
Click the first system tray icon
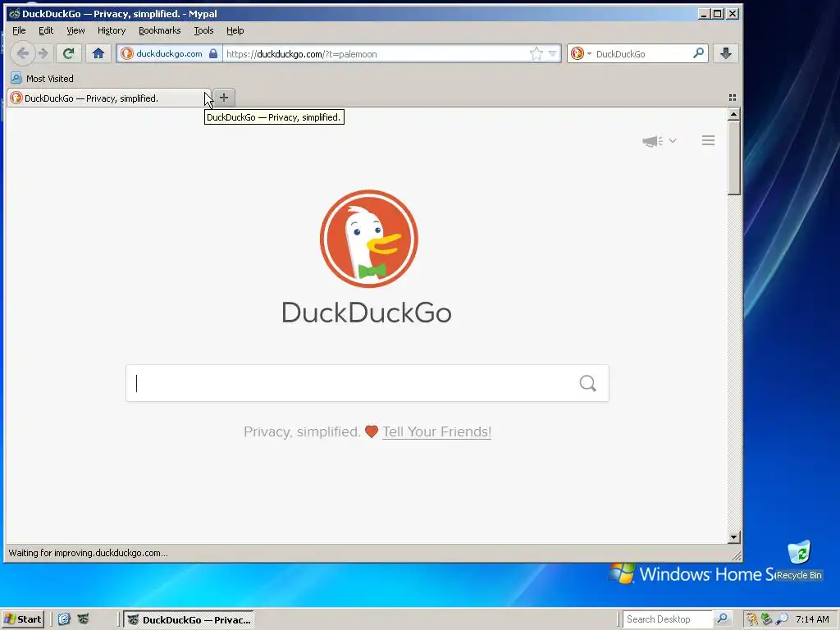[x=752, y=619]
